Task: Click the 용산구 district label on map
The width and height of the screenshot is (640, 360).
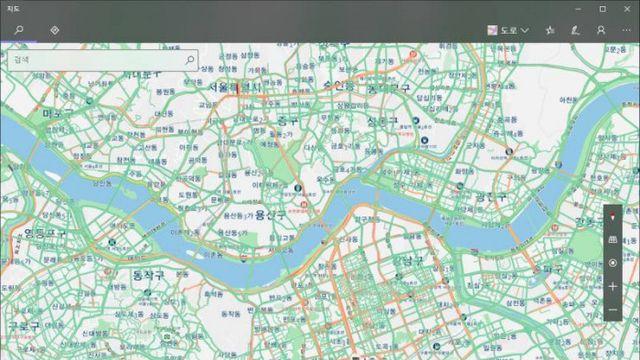Action: (x=270, y=215)
